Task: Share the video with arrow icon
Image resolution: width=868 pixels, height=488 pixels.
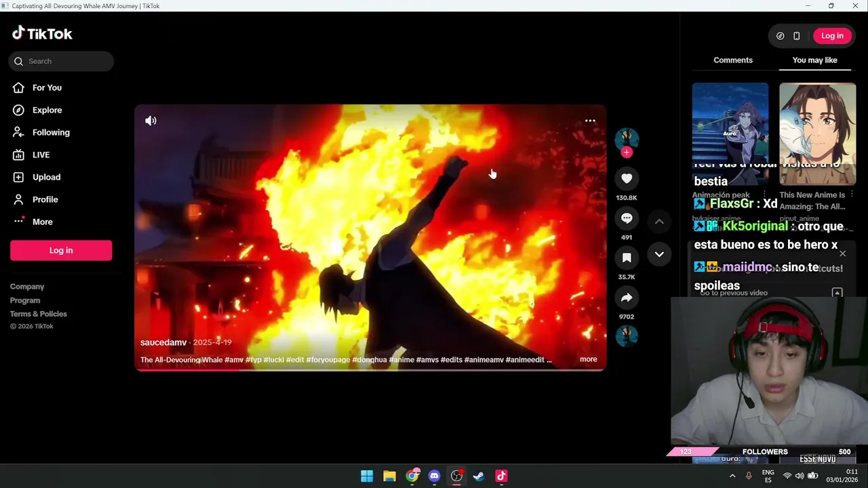Action: 627,298
